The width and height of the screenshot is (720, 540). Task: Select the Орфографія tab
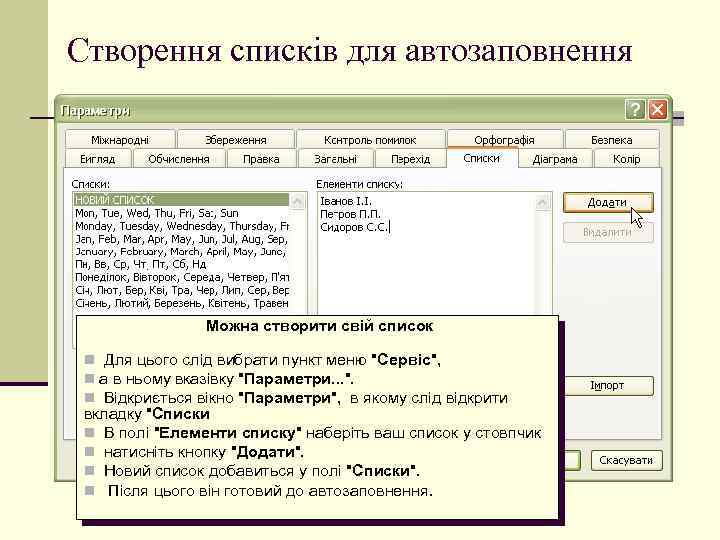(x=504, y=140)
